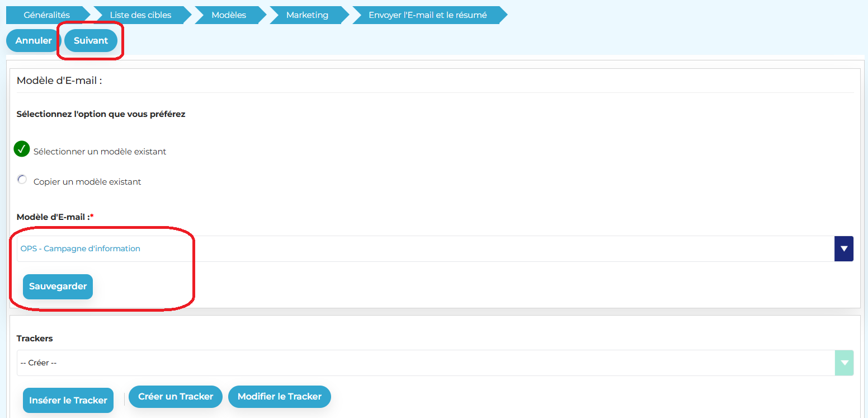The height and width of the screenshot is (418, 868).
Task: Open the dark blue email model dropdown arrow
Action: [843, 248]
